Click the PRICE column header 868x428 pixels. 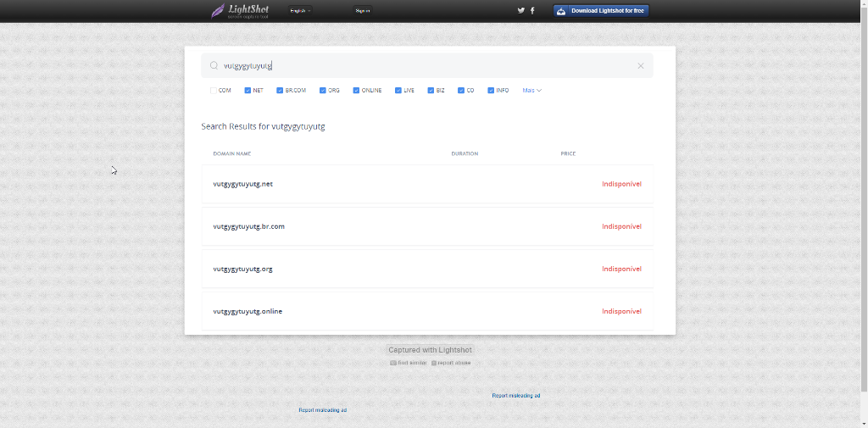[568, 153]
